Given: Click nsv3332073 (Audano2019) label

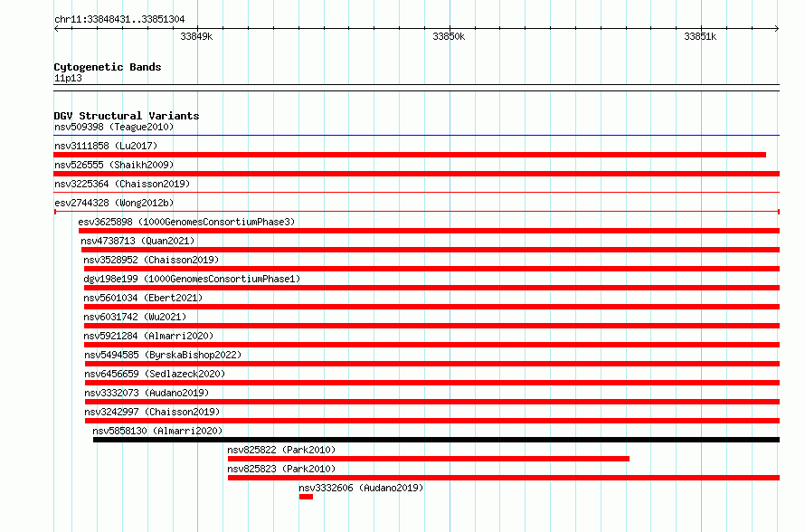Looking at the screenshot, I should 147,393.
